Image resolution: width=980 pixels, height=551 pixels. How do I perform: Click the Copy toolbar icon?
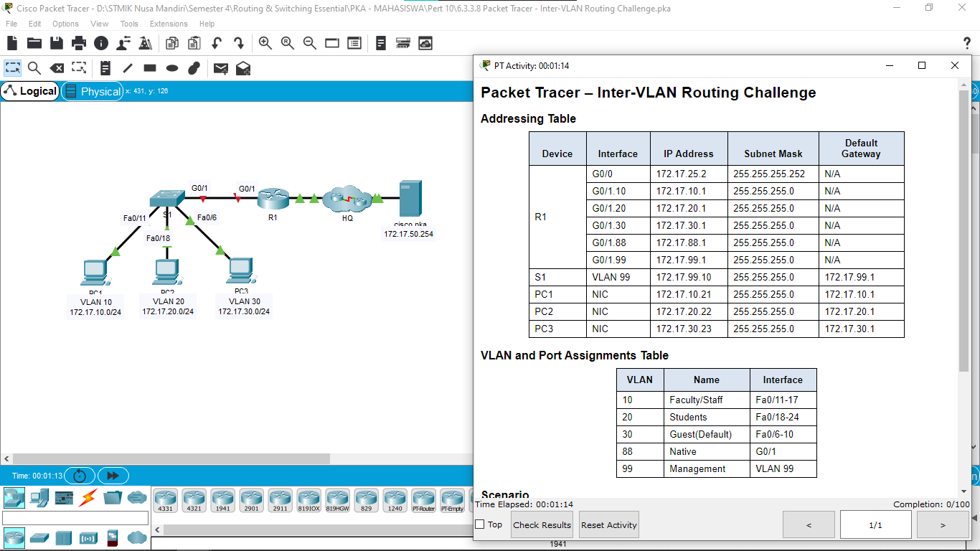click(171, 43)
